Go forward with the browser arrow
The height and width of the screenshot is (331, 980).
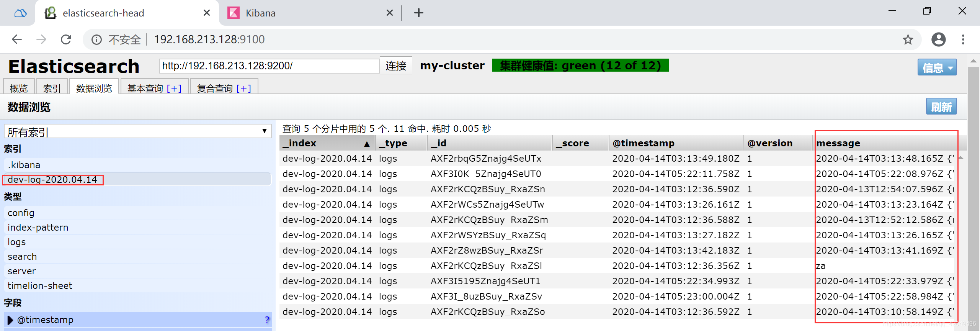(x=41, y=39)
